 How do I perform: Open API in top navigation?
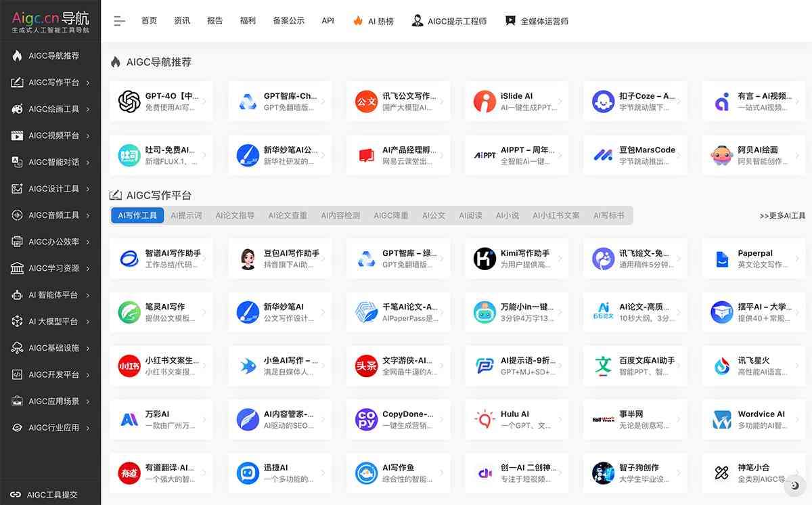328,21
